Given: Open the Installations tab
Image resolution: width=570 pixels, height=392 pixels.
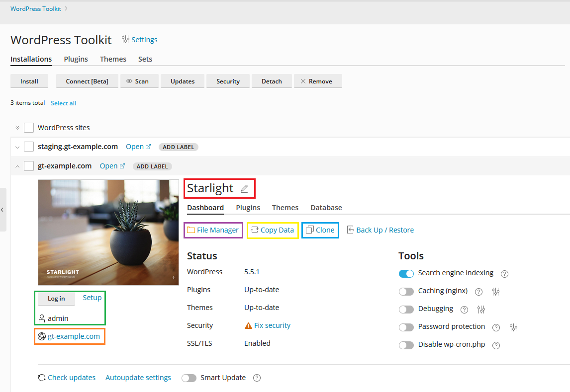Looking at the screenshot, I should click(31, 59).
